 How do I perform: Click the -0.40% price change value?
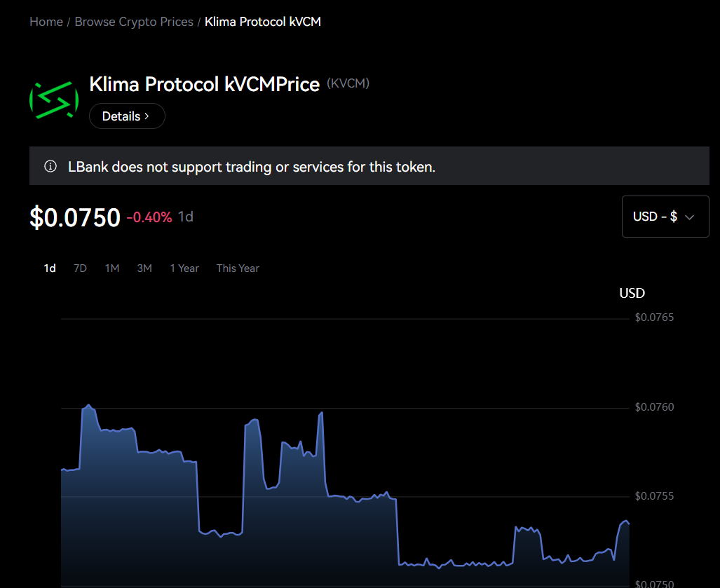point(149,217)
